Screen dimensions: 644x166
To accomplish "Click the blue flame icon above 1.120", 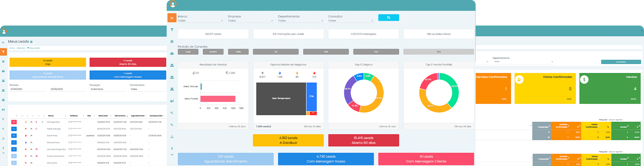I will [280, 73].
